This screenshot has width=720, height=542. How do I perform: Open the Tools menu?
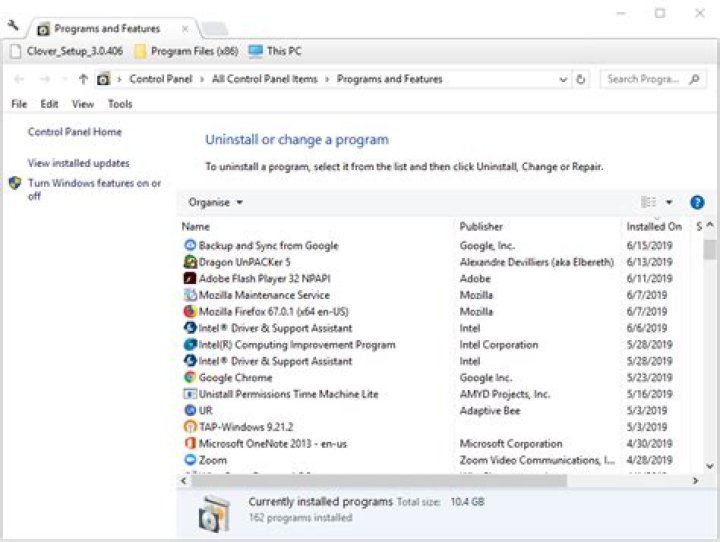[x=120, y=104]
